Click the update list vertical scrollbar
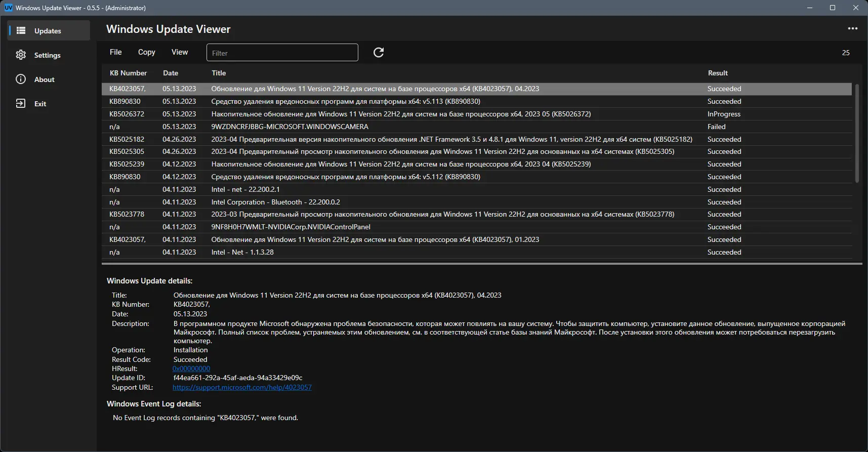868x452 pixels. tap(857, 133)
